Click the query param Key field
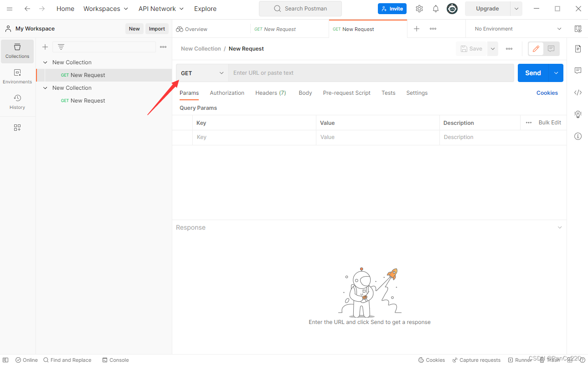This screenshot has height=365, width=588. tap(254, 137)
